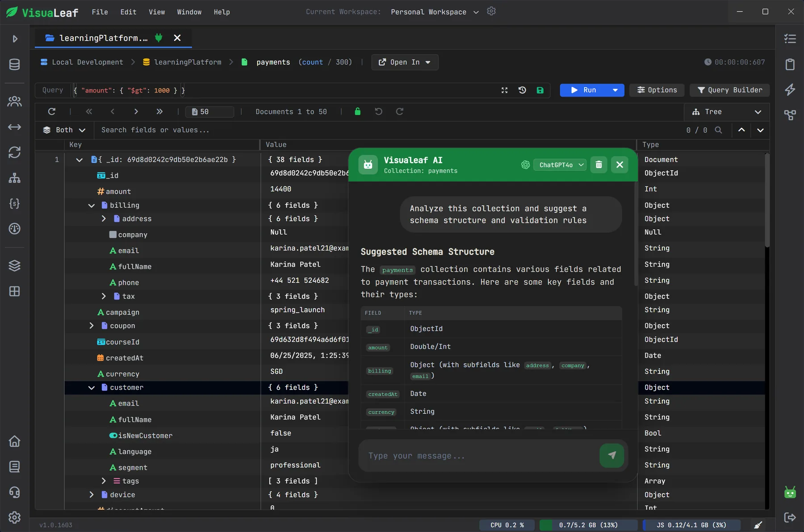Open the File menu
Screen dimensions: 804x532
click(x=100, y=12)
